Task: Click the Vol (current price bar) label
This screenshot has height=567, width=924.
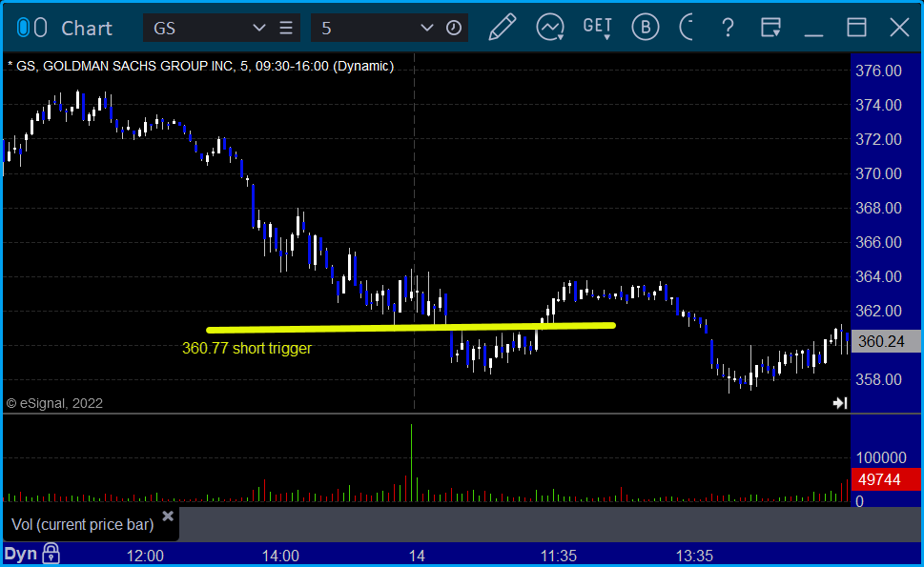Action: pos(83,525)
